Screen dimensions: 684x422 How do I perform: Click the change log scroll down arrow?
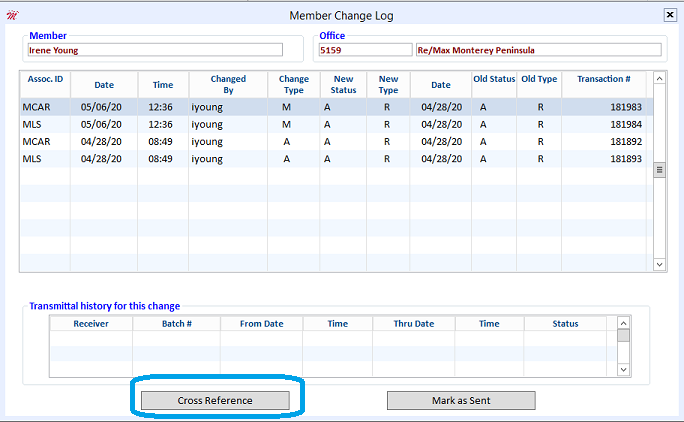click(660, 264)
